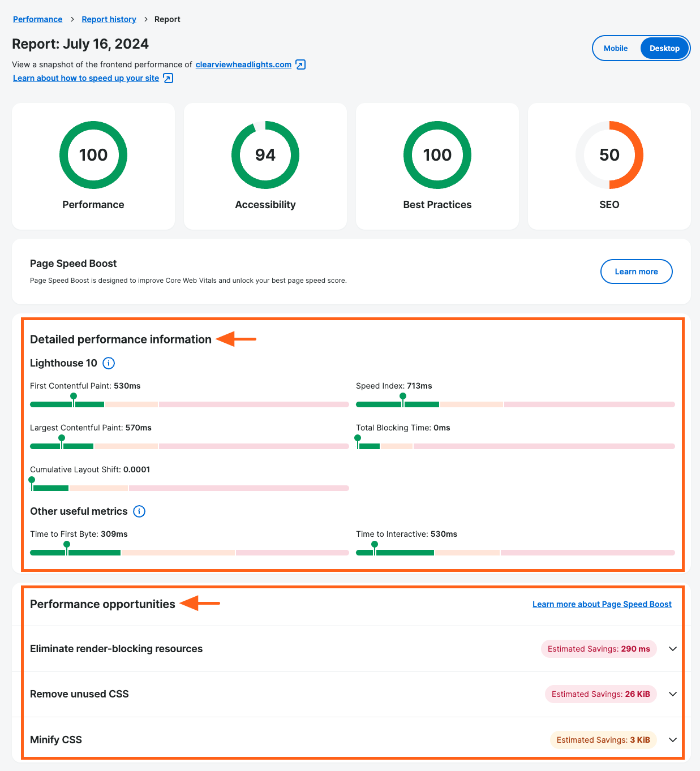The height and width of the screenshot is (771, 700).
Task: Select the SEO score gauge showing 50
Action: [x=609, y=155]
